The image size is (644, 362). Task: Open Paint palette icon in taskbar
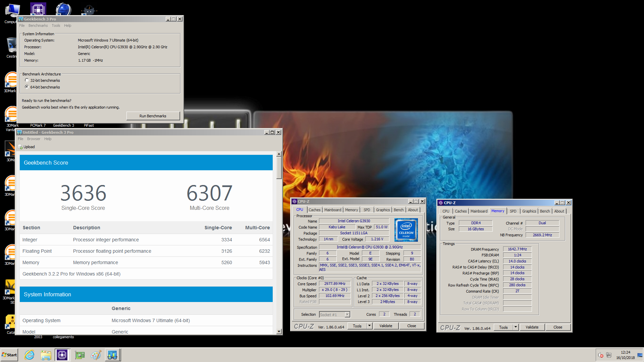tap(96, 355)
